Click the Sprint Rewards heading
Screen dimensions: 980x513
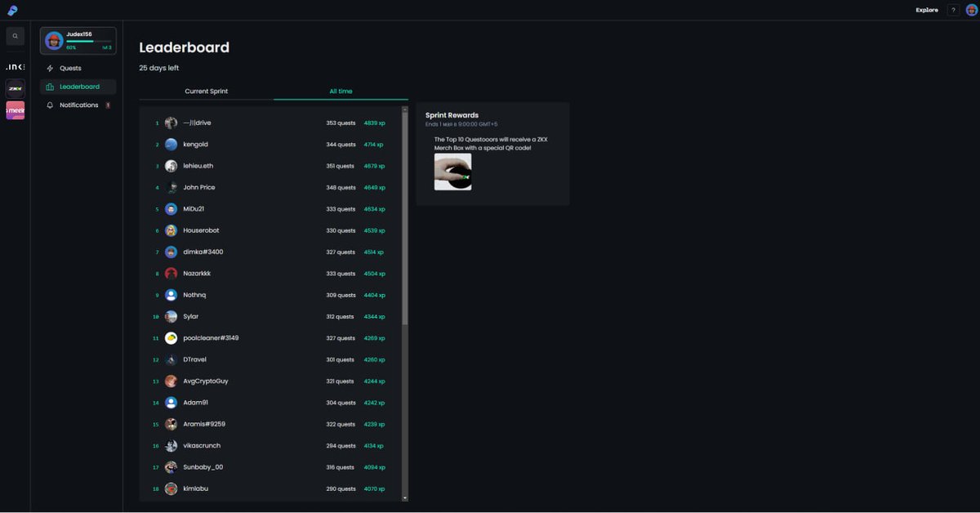pyautogui.click(x=452, y=115)
